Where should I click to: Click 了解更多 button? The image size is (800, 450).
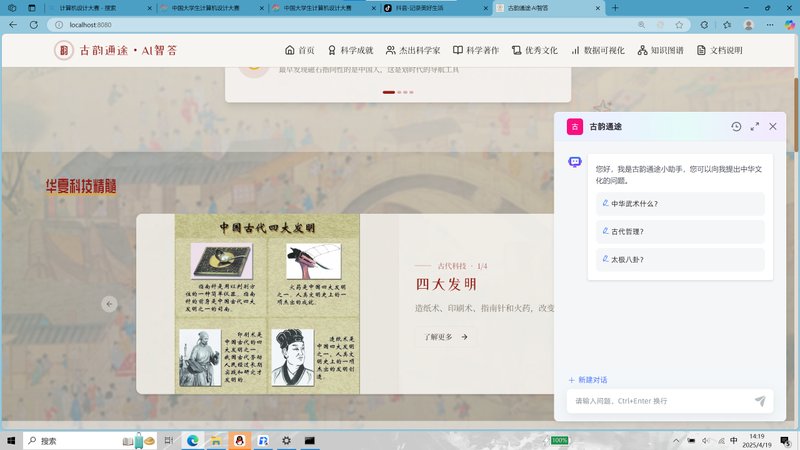(x=445, y=337)
